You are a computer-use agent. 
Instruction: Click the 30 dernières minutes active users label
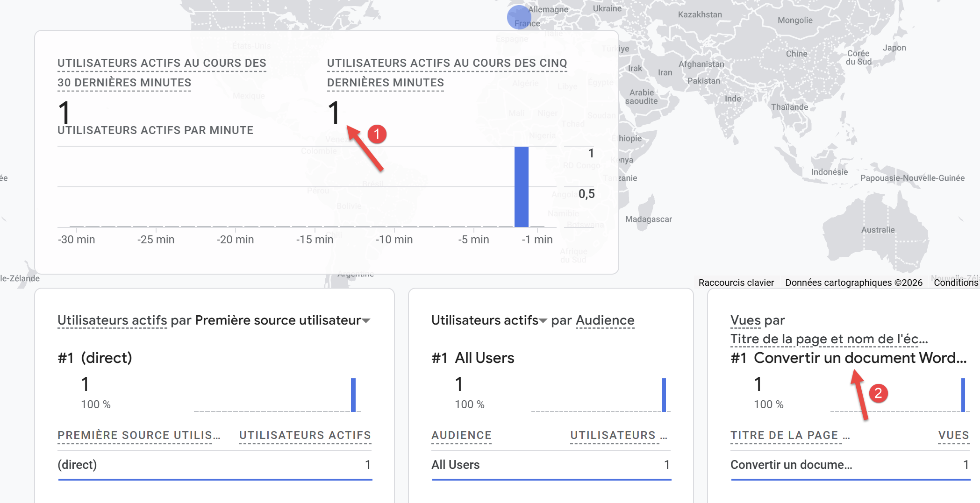tap(162, 72)
